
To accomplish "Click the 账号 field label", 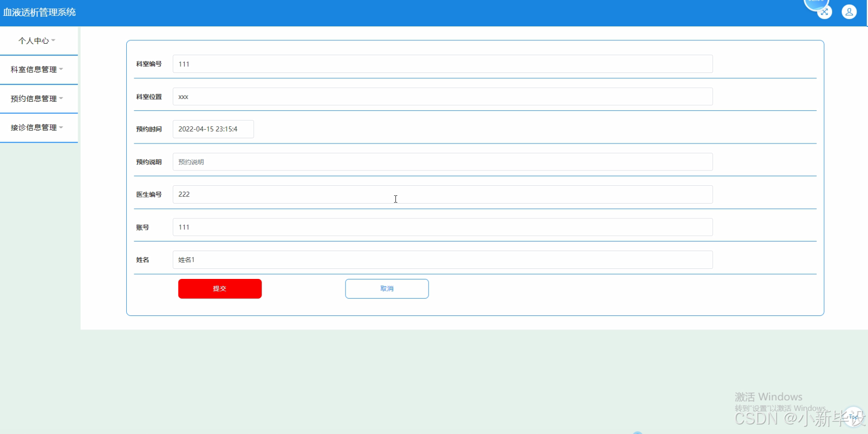I will tap(143, 227).
